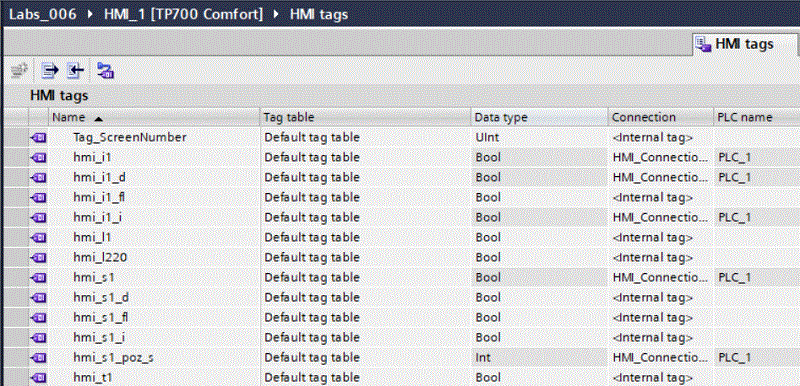Viewport: 800px width, 386px height.
Task: Select the tag icon beside hmi_l220
Action: (38, 258)
